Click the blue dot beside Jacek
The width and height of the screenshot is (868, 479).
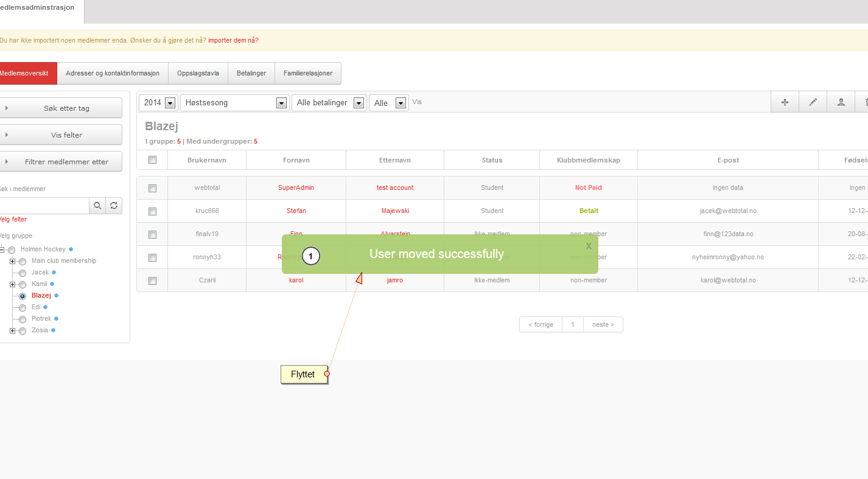[54, 272]
